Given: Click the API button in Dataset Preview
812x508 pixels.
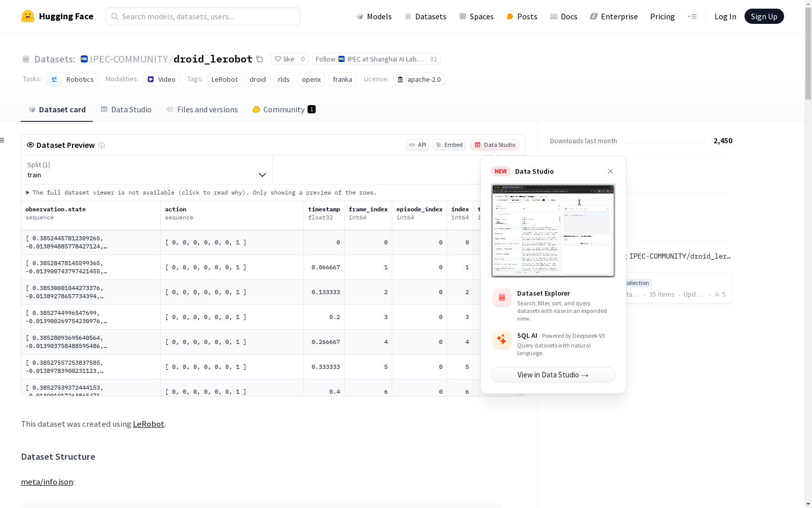Looking at the screenshot, I should (x=418, y=145).
